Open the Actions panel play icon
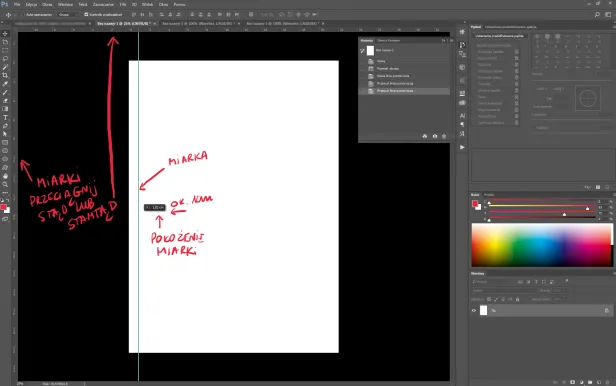The width and height of the screenshot is (616, 386). (462, 147)
